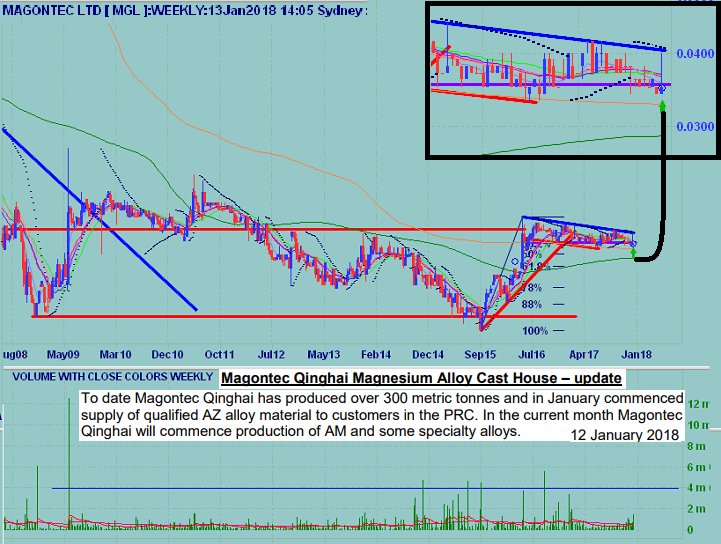This screenshot has height=544, width=721.
Task: Select the 'Apr17' date axis label
Action: click(x=584, y=355)
